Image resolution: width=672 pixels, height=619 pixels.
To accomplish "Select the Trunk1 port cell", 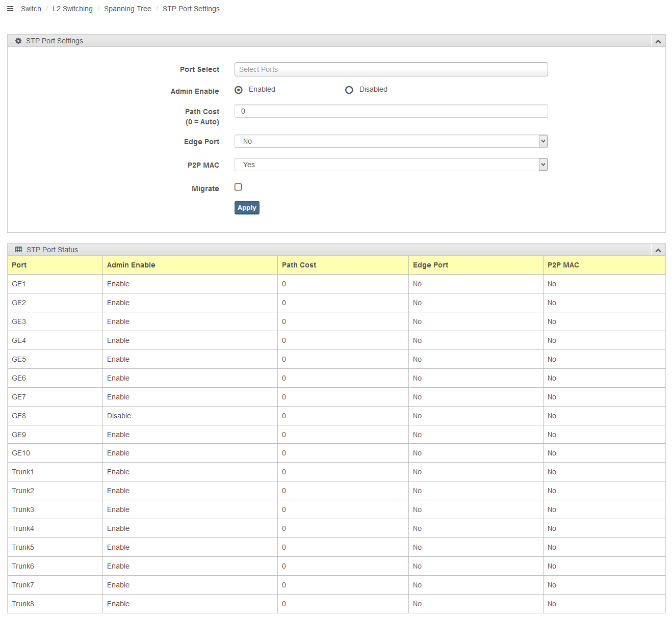I will tap(55, 472).
